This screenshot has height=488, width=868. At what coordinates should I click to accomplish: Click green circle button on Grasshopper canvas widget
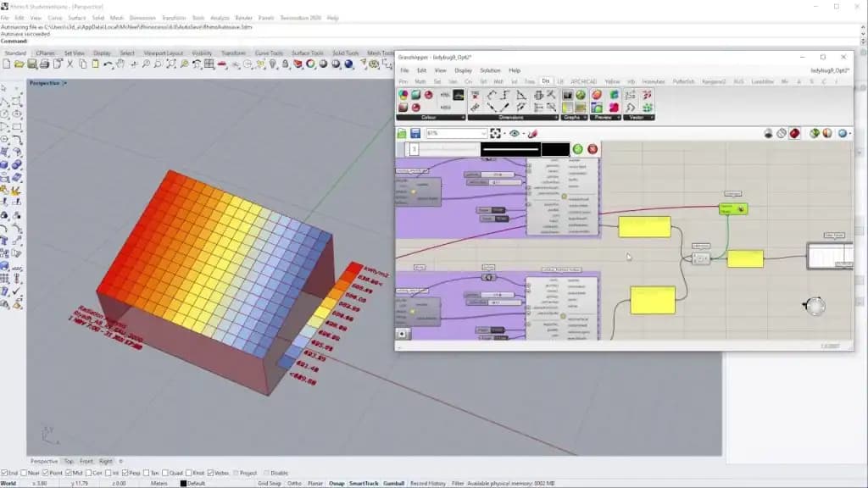point(578,149)
